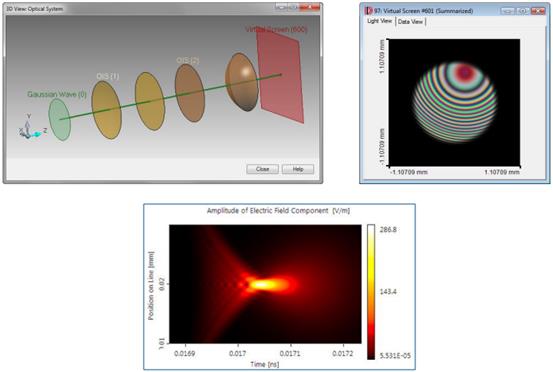The height and width of the screenshot is (372, 553).
Task: Click the bright pulse spot in amplitude plot
Action: point(264,284)
